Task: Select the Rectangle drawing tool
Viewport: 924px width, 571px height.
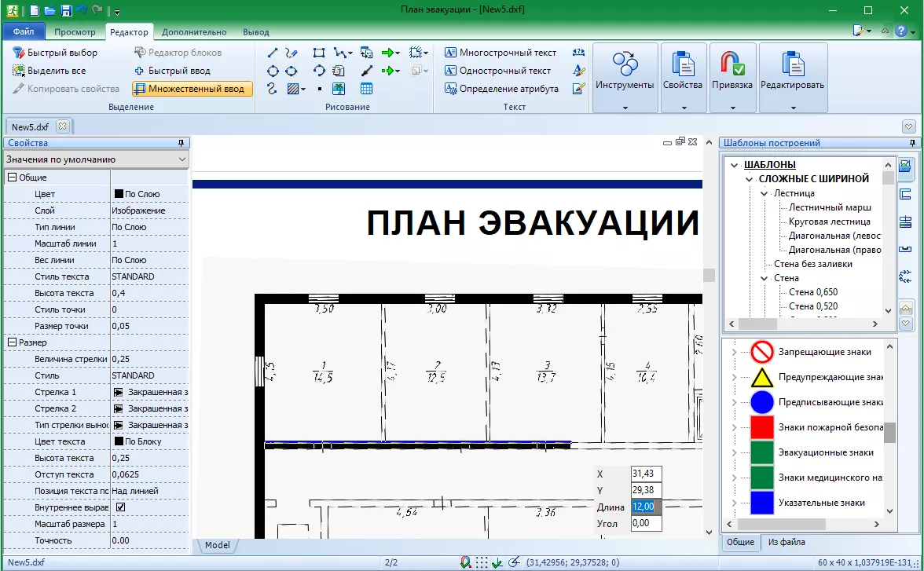Action: [318, 53]
